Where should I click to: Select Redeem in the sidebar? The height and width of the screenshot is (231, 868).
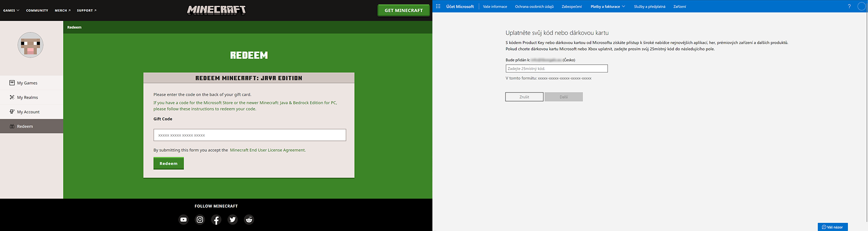(32, 126)
